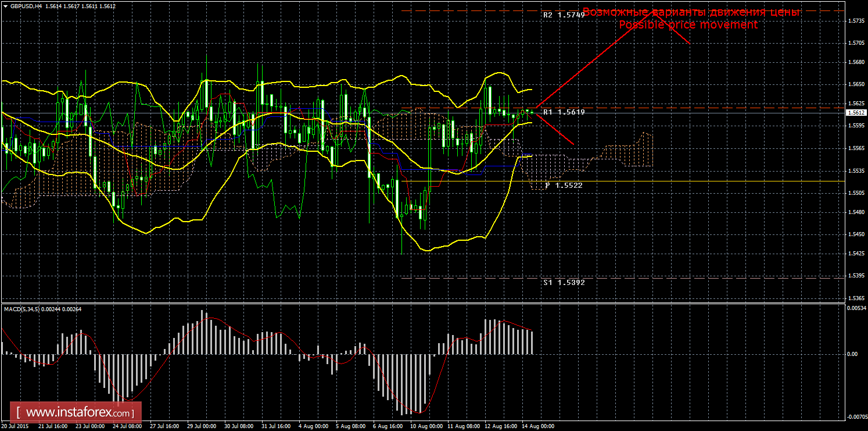Click the 4 Aug 00:00 time label
868x431 pixels.
click(313, 426)
